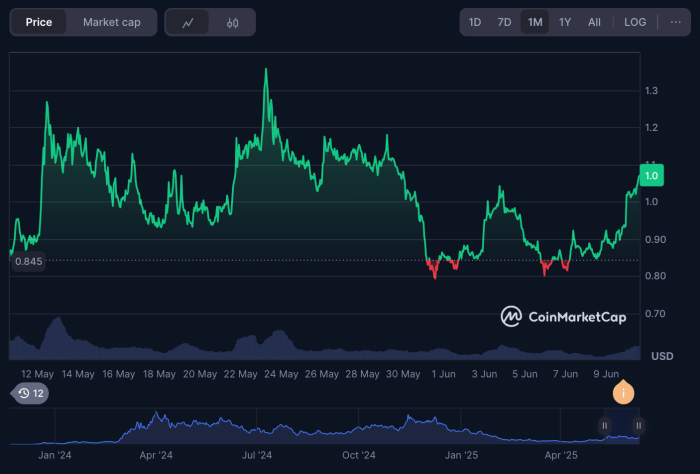700x474 pixels.
Task: Click the green current price tag 1.0
Action: (652, 175)
